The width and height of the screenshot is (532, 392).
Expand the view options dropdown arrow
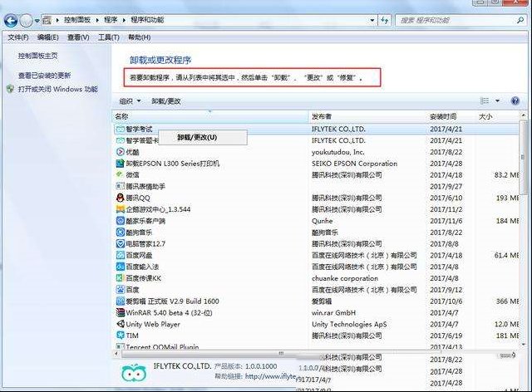497,100
